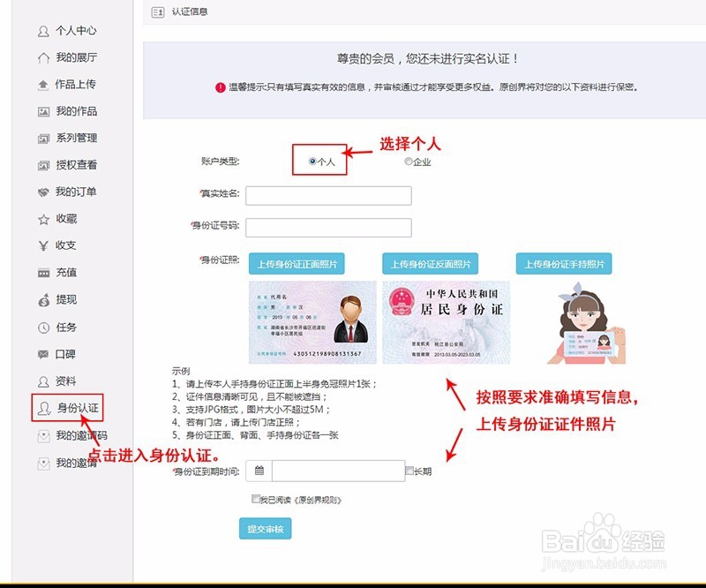Select the 个人 account type radio button
Image resolution: width=706 pixels, height=588 pixels.
coord(312,160)
